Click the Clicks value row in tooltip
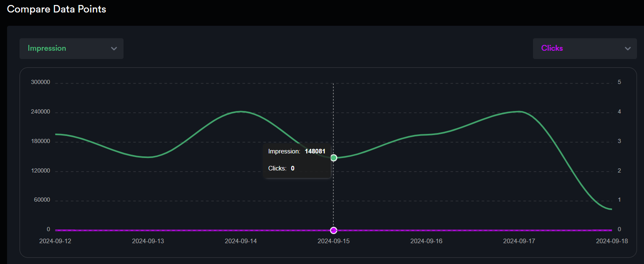 point(282,168)
